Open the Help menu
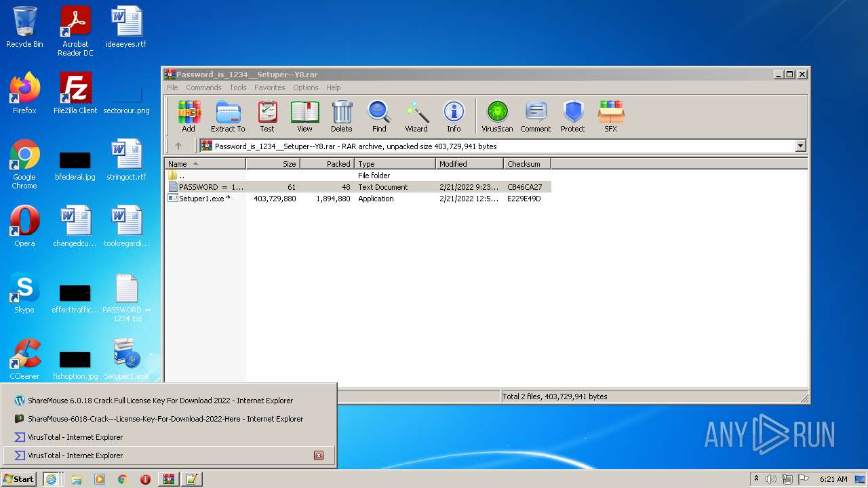Screen dimensions: 868x488 click(333, 87)
